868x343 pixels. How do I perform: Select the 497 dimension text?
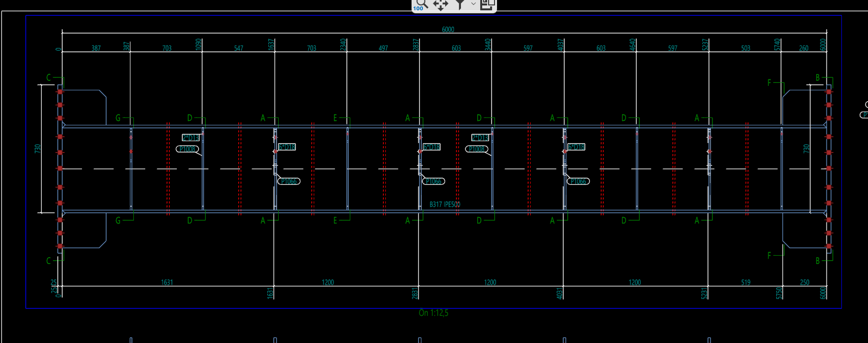click(383, 48)
